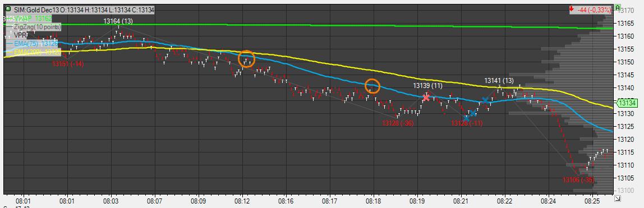Screen dimensions: 644x208
Task: Click the swing label 13139 (11)
Action: click(x=427, y=85)
